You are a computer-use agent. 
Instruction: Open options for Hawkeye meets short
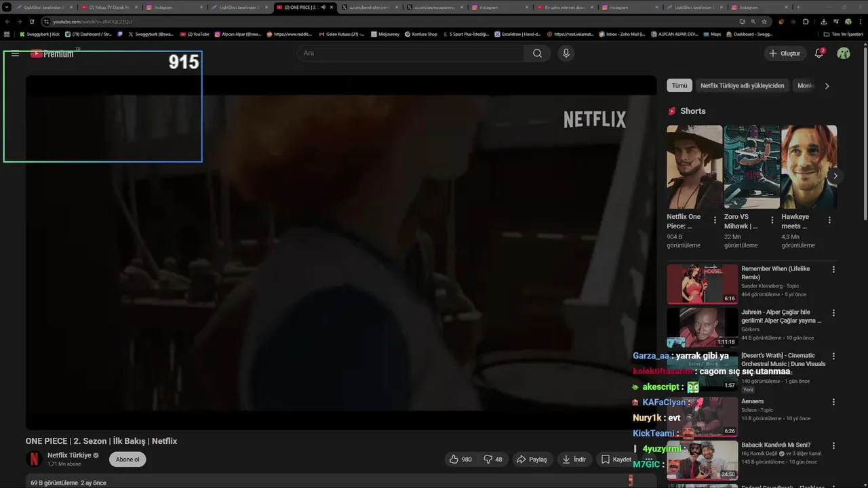pos(829,220)
